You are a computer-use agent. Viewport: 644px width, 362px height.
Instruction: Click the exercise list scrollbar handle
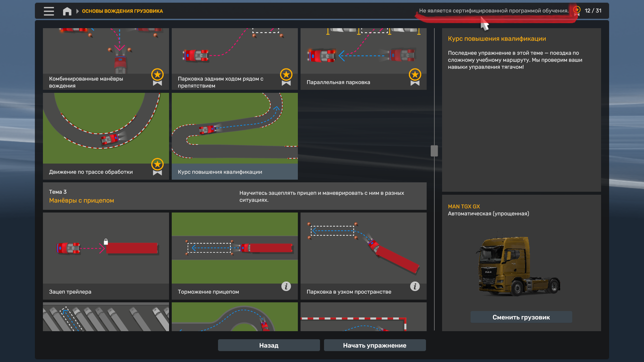[x=434, y=151]
